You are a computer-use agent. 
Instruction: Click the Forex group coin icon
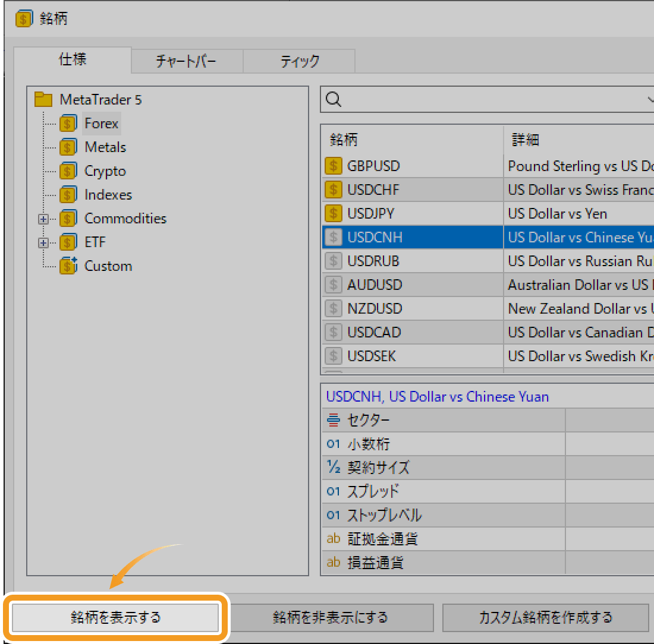[68, 124]
